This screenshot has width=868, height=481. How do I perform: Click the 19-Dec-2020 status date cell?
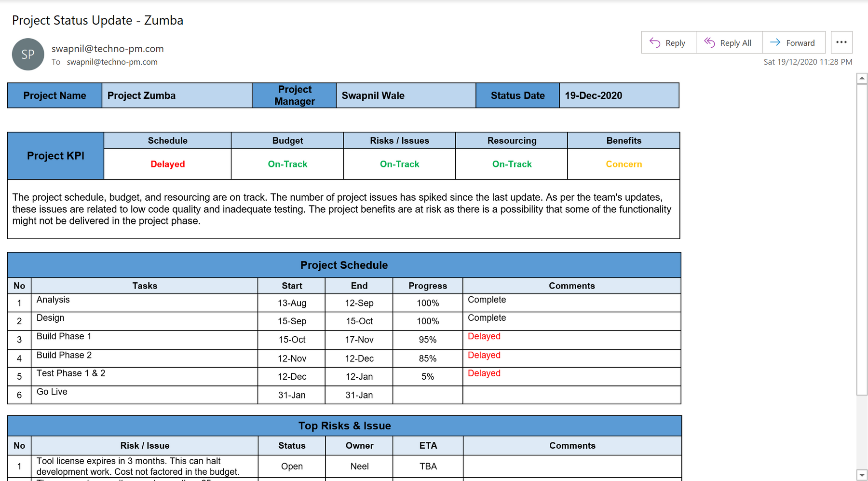[593, 96]
